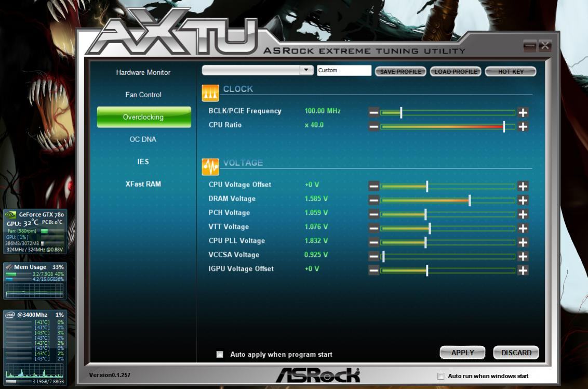Click the CLOCK section icon
The height and width of the screenshot is (389, 588).
click(210, 93)
